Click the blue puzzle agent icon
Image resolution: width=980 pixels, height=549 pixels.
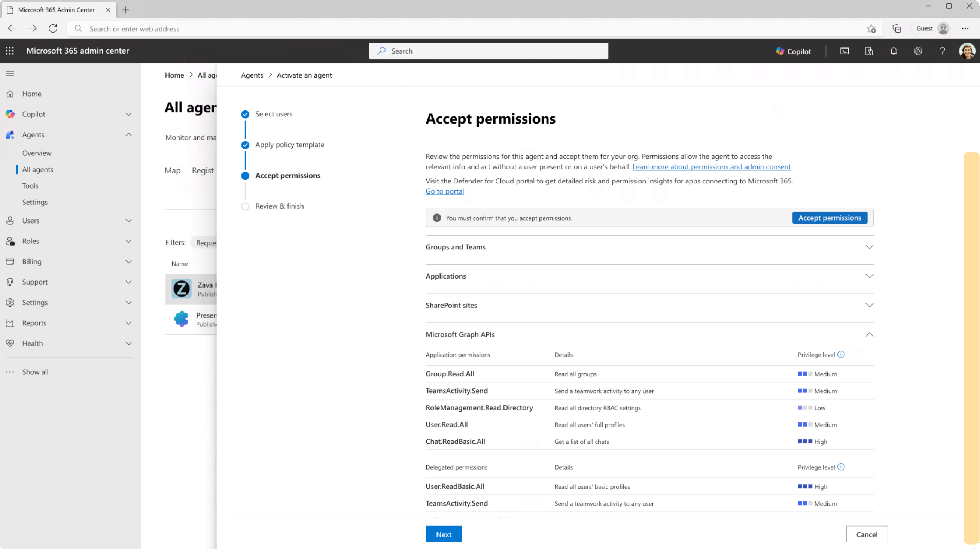(181, 319)
